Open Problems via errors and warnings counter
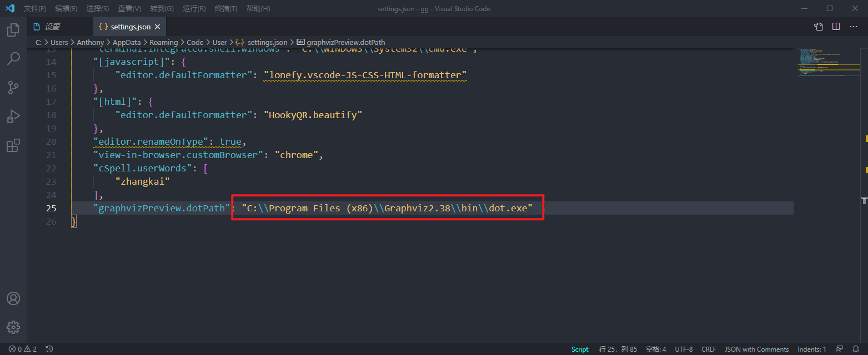868x355 pixels. 23,349
